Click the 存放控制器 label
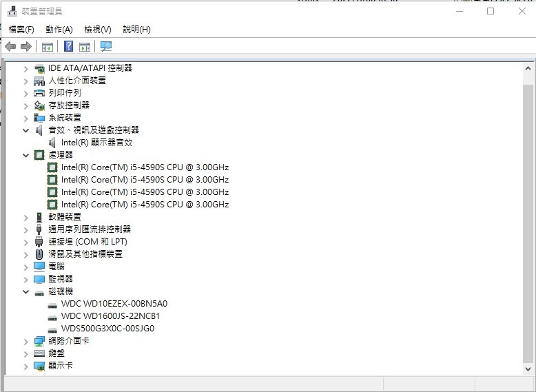Screen dimensions: 536x392 pyautogui.click(x=69, y=105)
